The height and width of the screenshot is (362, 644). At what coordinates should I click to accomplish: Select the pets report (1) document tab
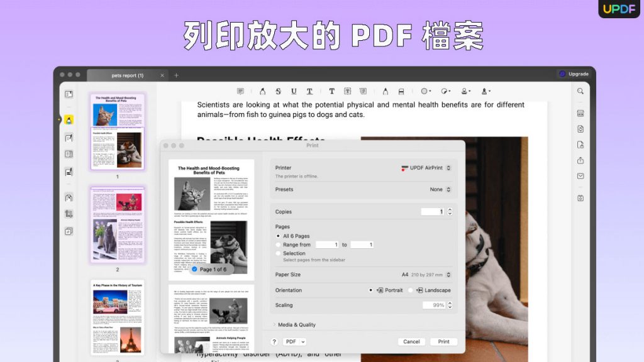128,75
